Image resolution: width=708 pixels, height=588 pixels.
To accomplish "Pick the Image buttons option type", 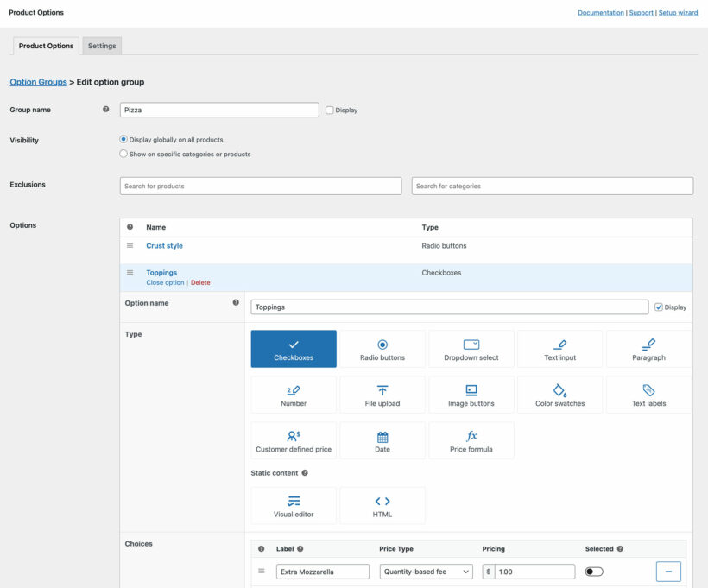I will [x=471, y=395].
